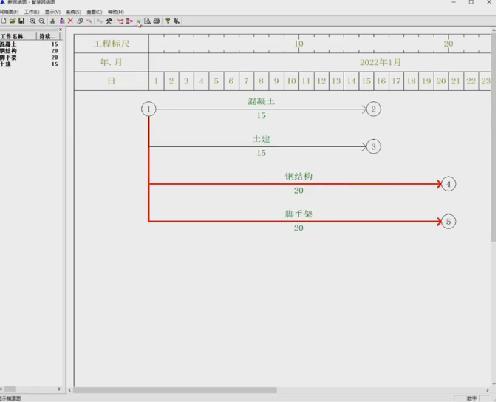Click the save floppy disk icon
The height and width of the screenshot is (402, 496).
pos(21,21)
